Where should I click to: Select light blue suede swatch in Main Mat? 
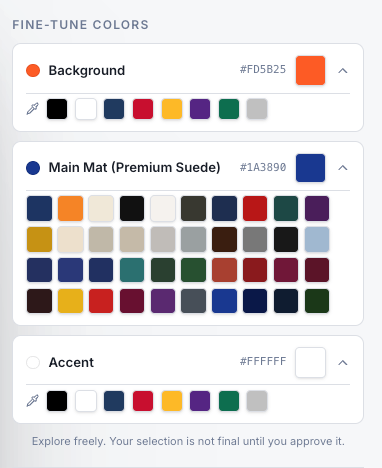coord(317,239)
